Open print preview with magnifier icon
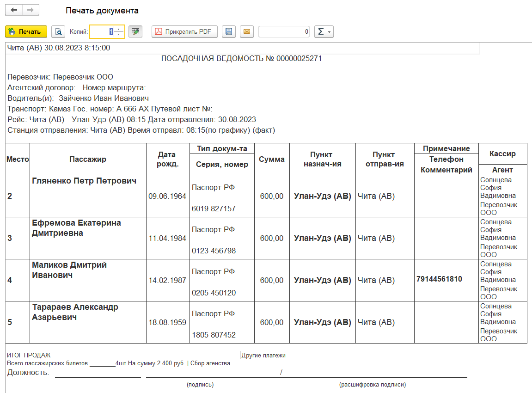Screen dimensions: 532x393 58,31
